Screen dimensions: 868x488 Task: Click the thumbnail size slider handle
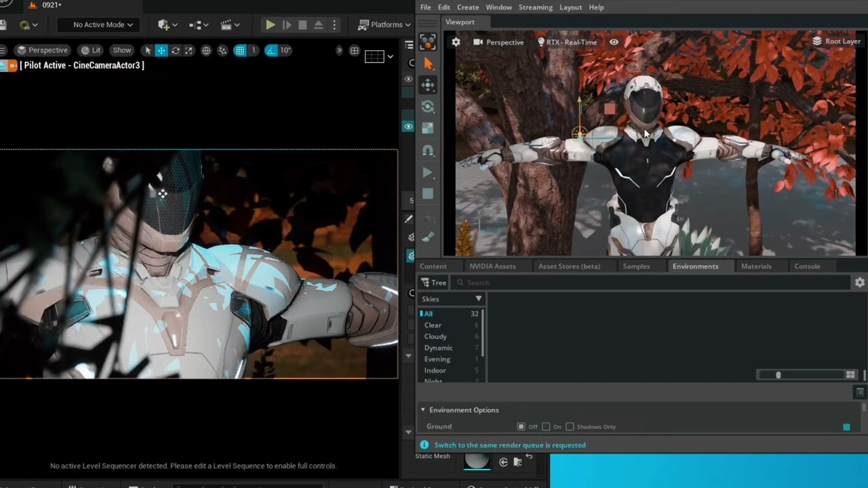coord(778,375)
